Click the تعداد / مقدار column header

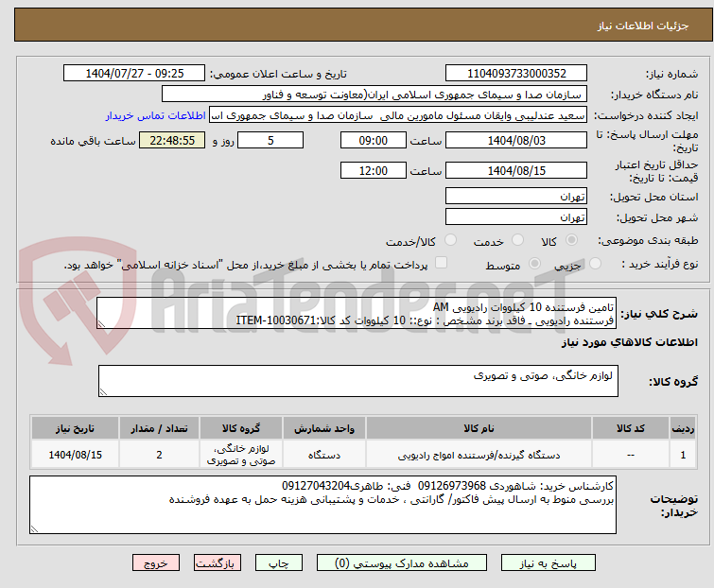pyautogui.click(x=159, y=428)
